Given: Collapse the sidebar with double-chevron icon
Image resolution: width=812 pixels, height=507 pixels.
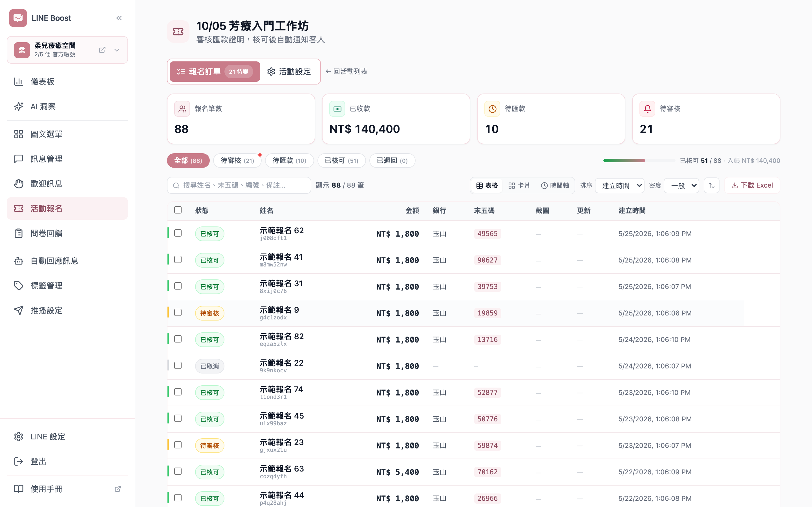Looking at the screenshot, I should (119, 18).
